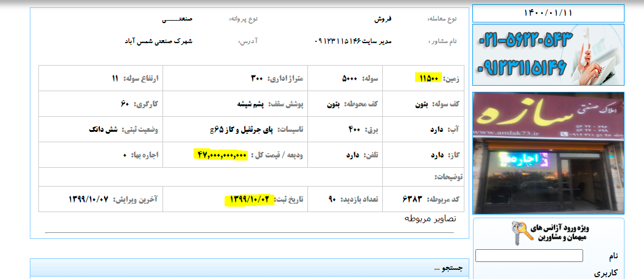Click permit type value صنعتی
Screen dimensions: 644x279
point(177,19)
